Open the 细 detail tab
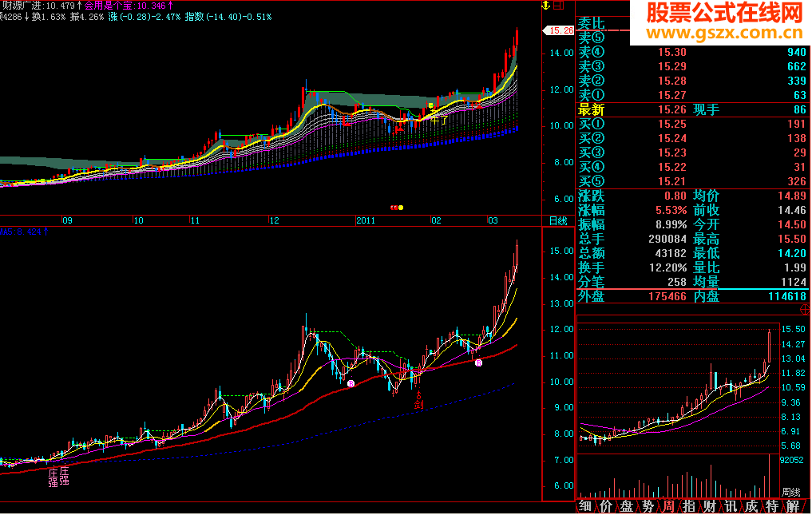The image size is (812, 515). (x=585, y=506)
